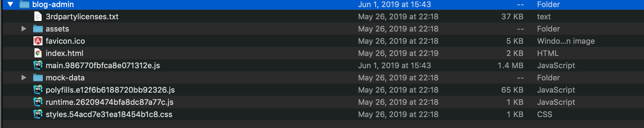This screenshot has width=644, height=128.
Task: Select the main.986770fbfca8e071312e.js file name
Action: 103,66
